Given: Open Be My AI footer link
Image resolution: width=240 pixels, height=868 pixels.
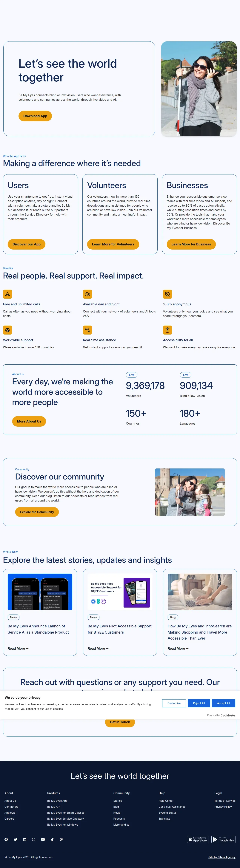Looking at the screenshot, I should tap(54, 807).
